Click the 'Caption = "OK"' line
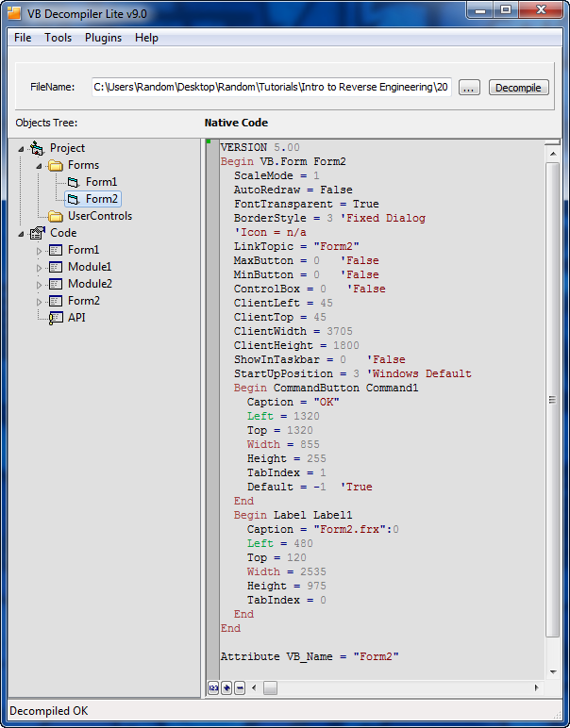This screenshot has width=570, height=728. (x=293, y=402)
